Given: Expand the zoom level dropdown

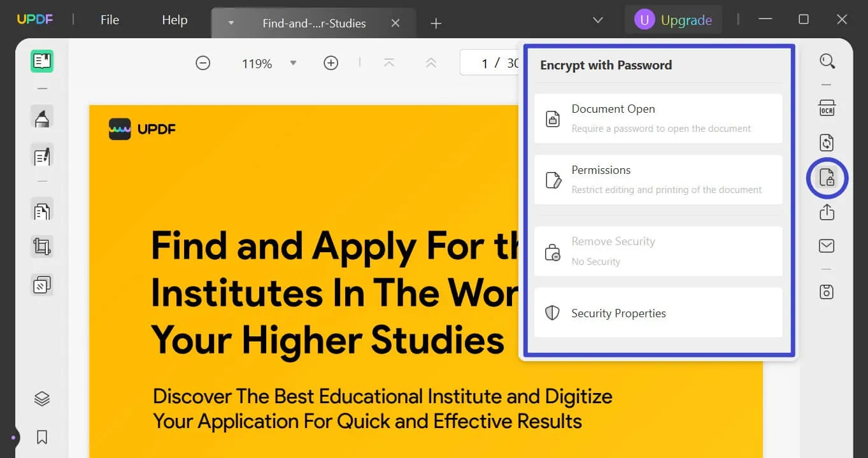Looking at the screenshot, I should (293, 63).
